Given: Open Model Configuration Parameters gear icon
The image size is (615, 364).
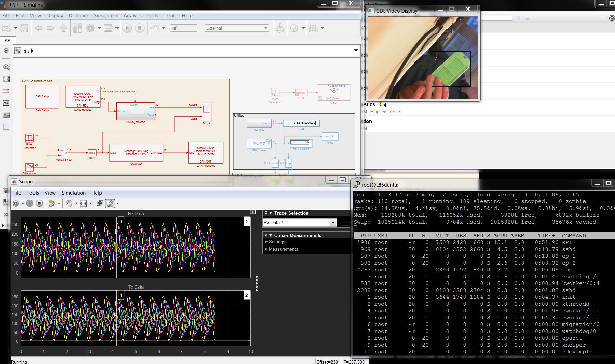Looking at the screenshot, I should coord(90,28).
